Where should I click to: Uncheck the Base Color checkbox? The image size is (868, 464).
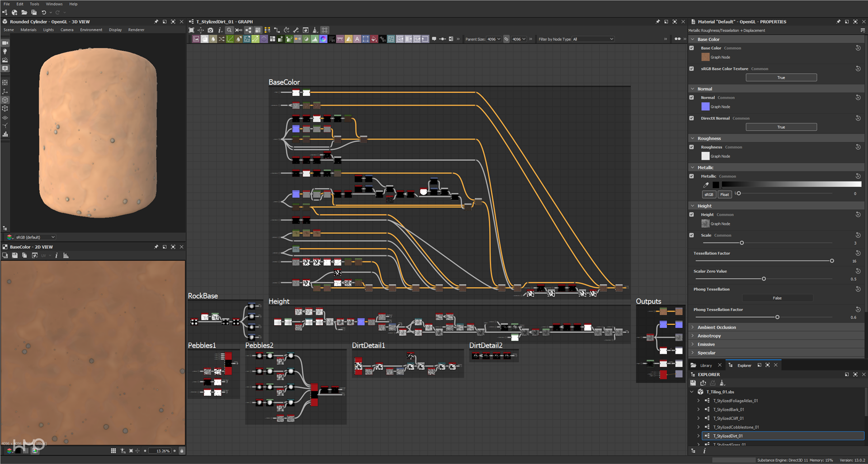click(692, 48)
